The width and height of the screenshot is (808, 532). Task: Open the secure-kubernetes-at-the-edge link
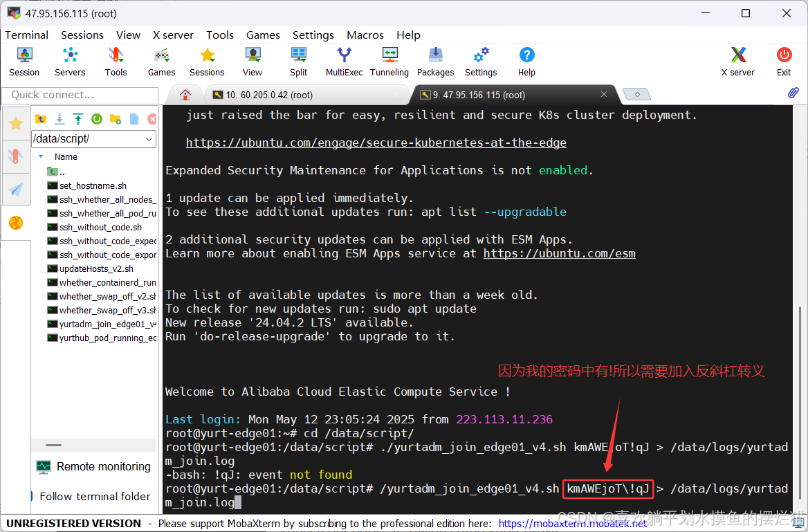click(x=376, y=143)
